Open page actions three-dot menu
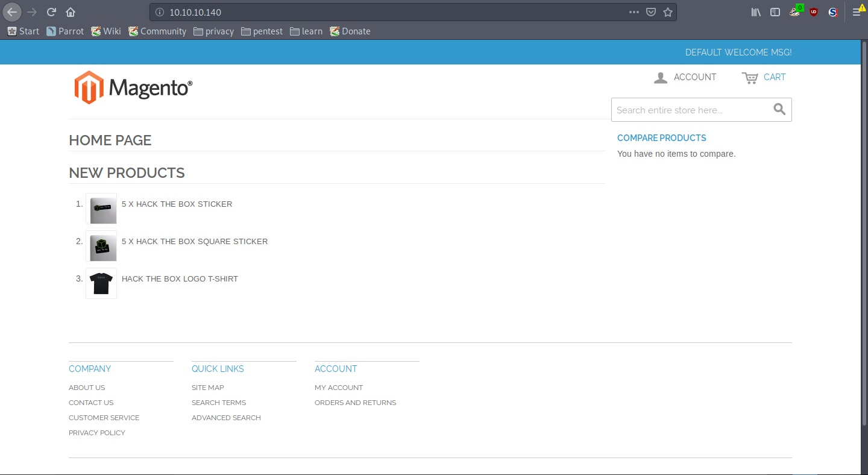The height and width of the screenshot is (475, 868). (x=634, y=12)
